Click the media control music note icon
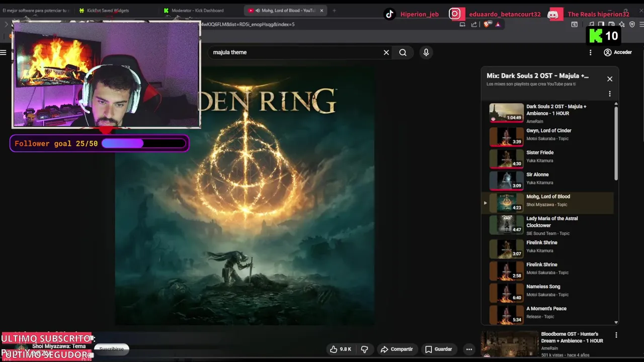This screenshot has width=644, height=362. tap(592, 24)
